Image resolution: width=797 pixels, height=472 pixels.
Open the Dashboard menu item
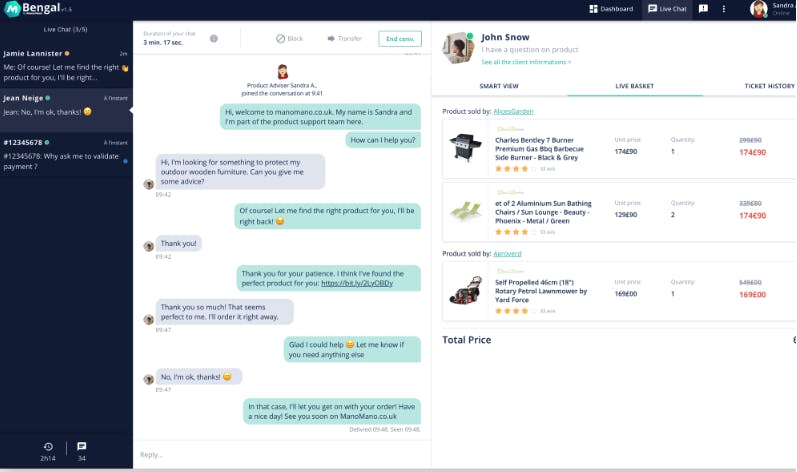coord(611,9)
